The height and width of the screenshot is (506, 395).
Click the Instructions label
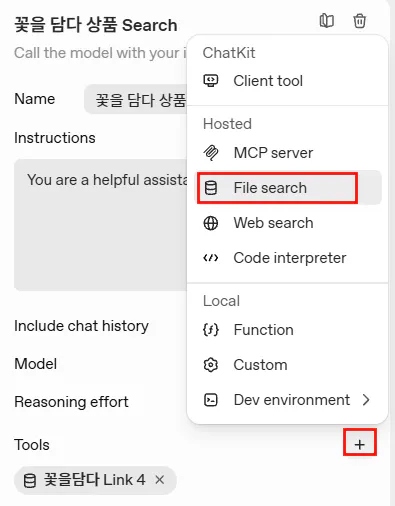[55, 138]
